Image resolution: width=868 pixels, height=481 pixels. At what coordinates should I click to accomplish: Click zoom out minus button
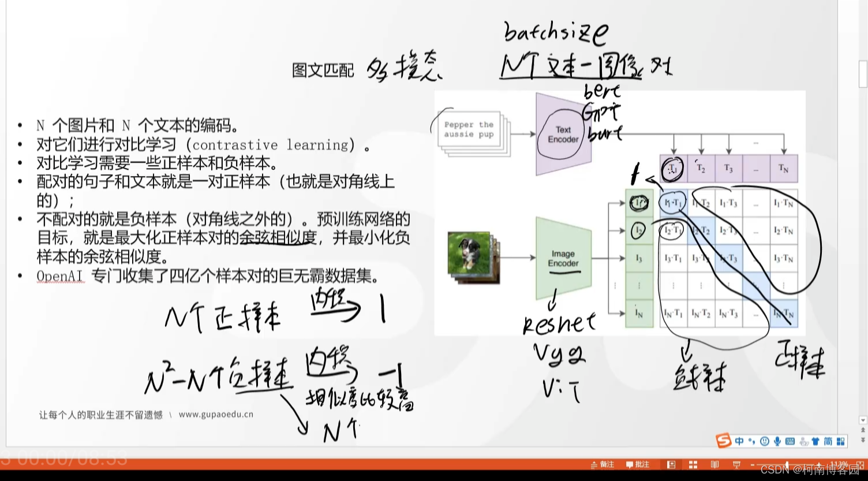click(x=753, y=464)
